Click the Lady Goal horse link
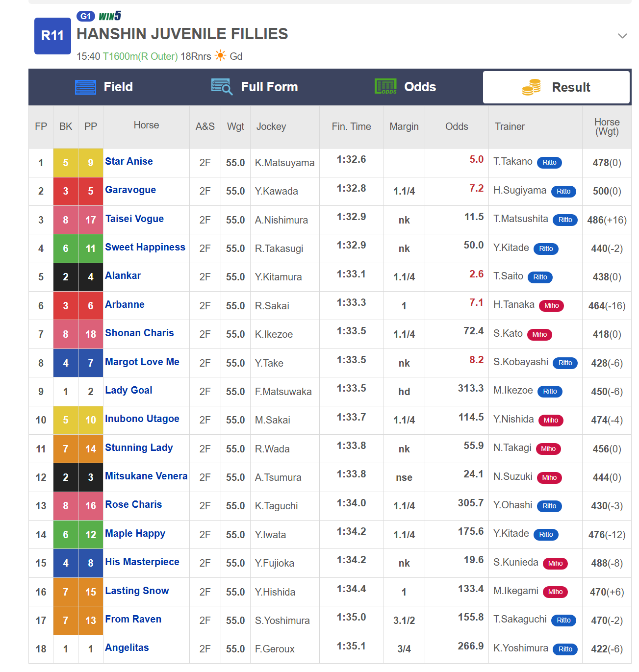The width and height of the screenshot is (639, 672). tap(128, 390)
